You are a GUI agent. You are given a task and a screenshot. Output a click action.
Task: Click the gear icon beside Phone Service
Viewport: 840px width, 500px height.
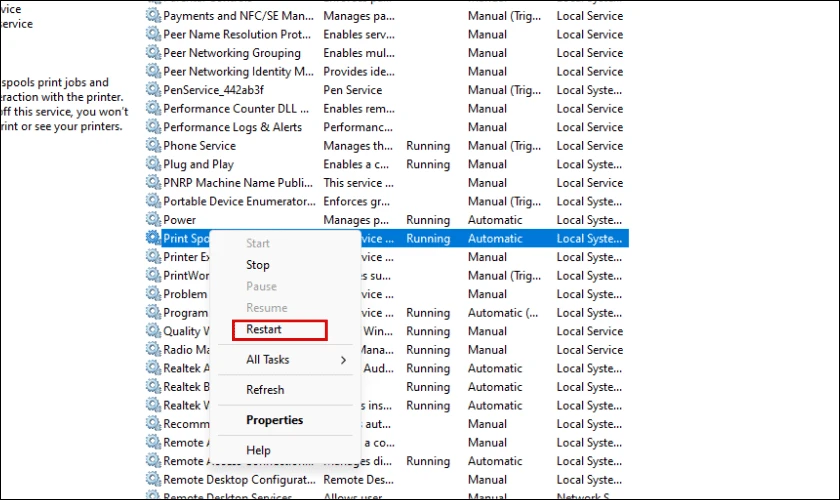pos(153,146)
